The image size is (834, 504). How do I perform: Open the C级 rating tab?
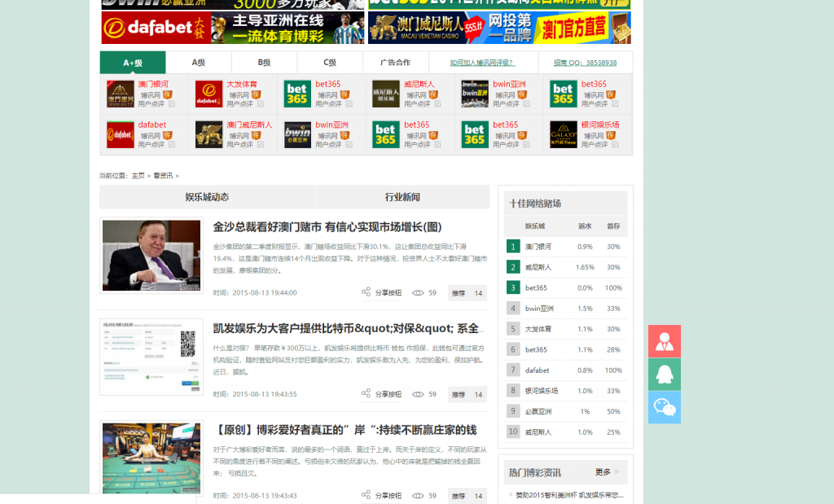click(329, 63)
